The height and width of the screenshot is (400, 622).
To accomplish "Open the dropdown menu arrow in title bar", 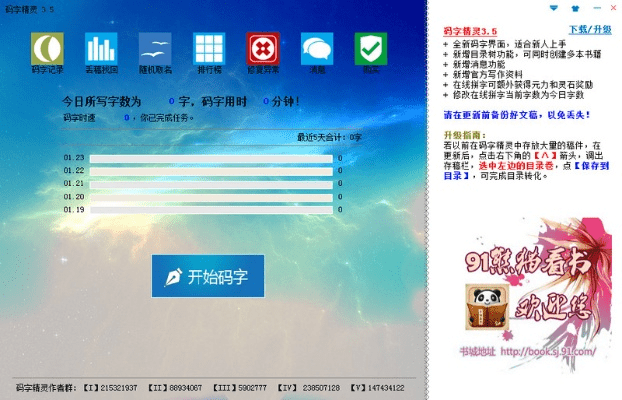I will [554, 8].
